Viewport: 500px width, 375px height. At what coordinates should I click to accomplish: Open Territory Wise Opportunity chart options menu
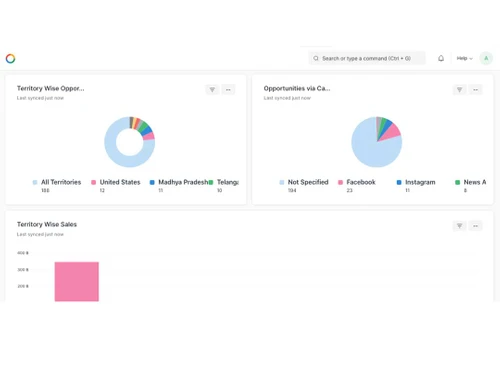(x=228, y=90)
